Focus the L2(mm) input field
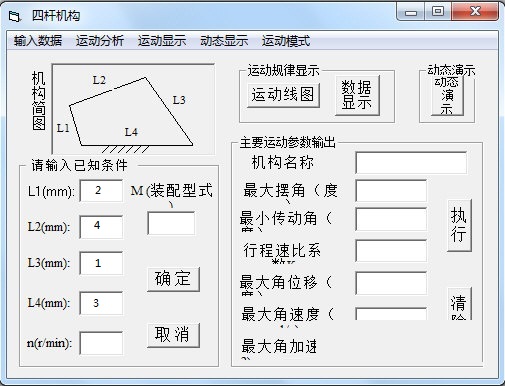505x386 pixels. point(101,226)
